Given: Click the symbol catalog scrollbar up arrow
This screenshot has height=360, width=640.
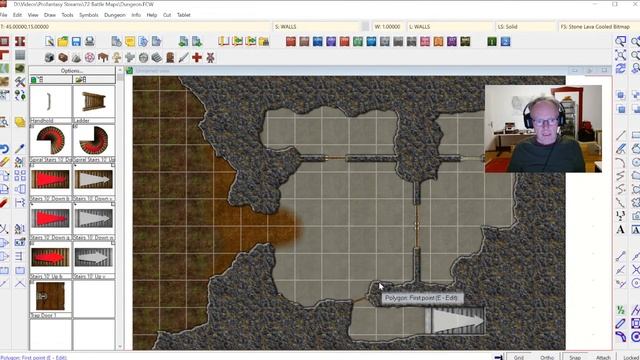Looking at the screenshot, I should (x=120, y=70).
